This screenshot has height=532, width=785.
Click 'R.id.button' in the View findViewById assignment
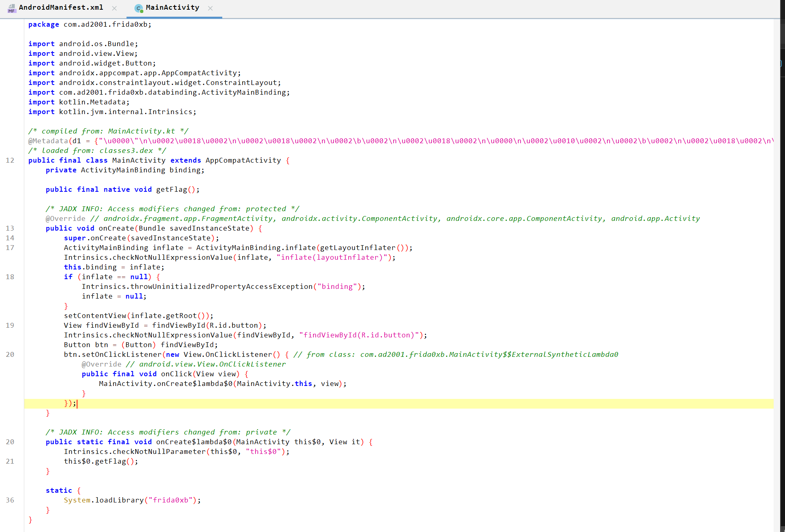point(234,325)
